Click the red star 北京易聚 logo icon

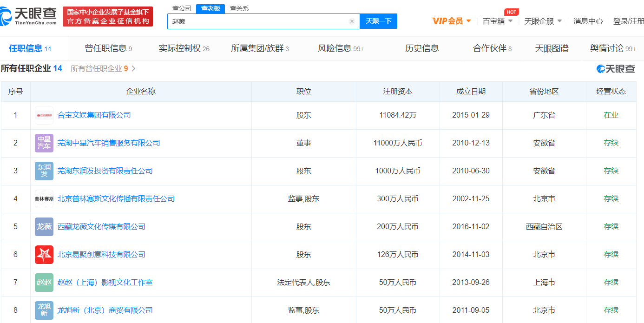(44, 255)
